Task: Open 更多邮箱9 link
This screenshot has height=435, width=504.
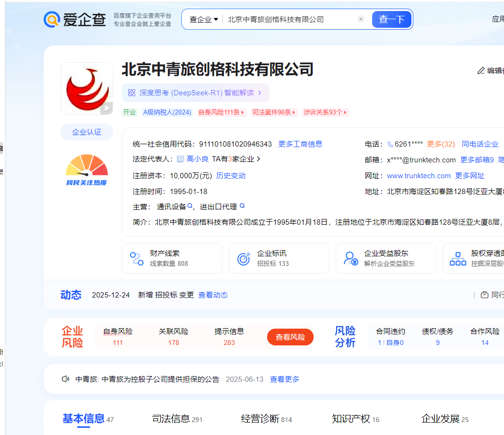Action: point(477,160)
